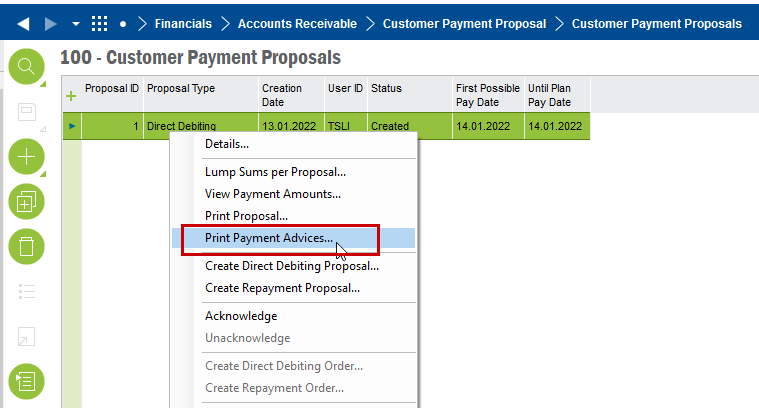Select disabled Create Repayment Order... item
The width and height of the screenshot is (759, 408).
294,388
